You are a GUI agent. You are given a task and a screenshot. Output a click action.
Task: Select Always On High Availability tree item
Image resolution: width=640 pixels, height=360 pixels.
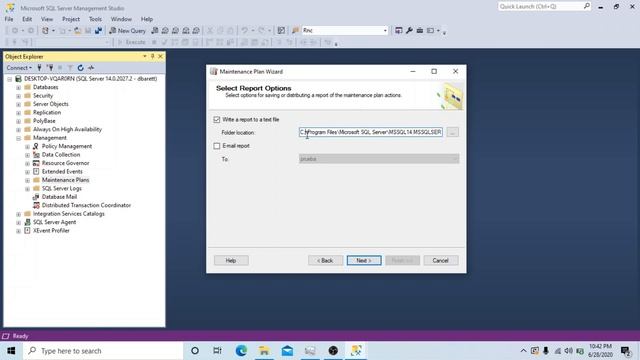pyautogui.click(x=67, y=129)
